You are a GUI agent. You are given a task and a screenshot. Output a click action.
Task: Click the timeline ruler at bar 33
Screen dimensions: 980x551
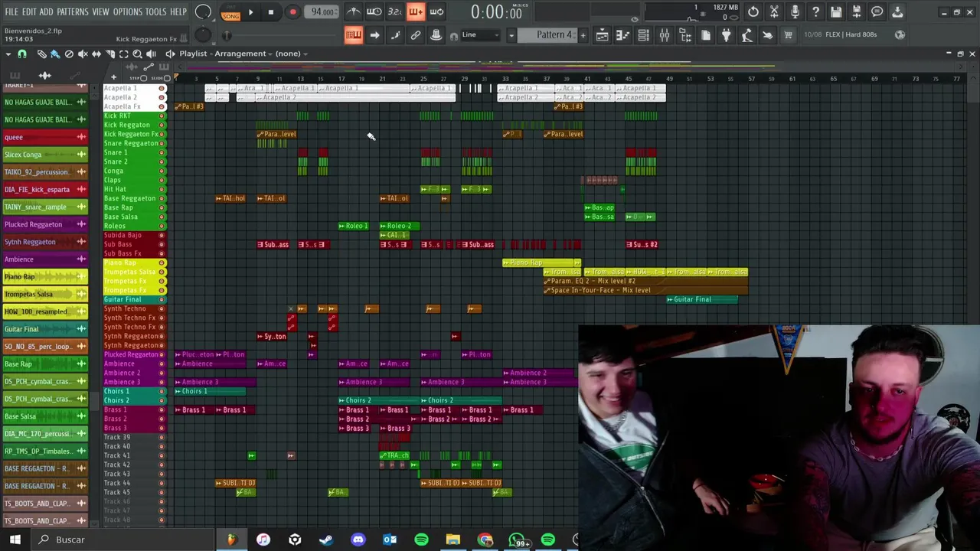pyautogui.click(x=505, y=79)
